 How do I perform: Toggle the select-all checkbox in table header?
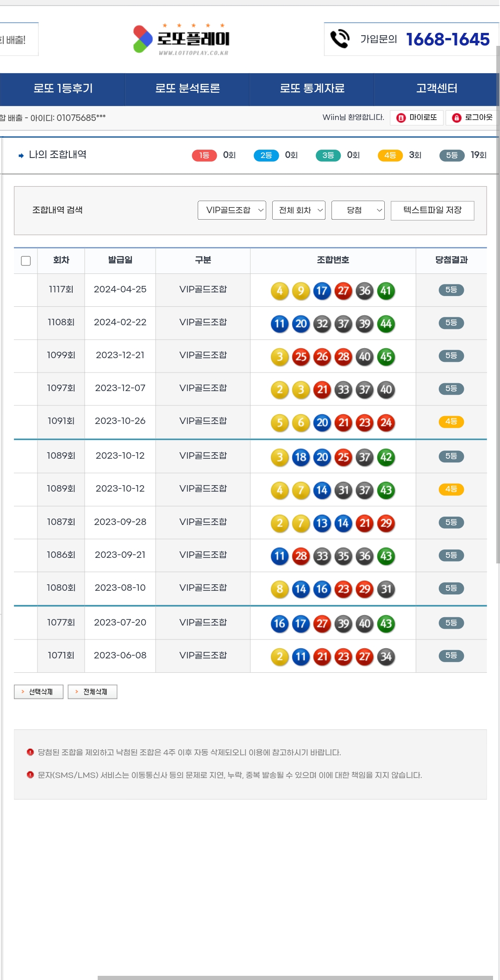click(x=26, y=261)
